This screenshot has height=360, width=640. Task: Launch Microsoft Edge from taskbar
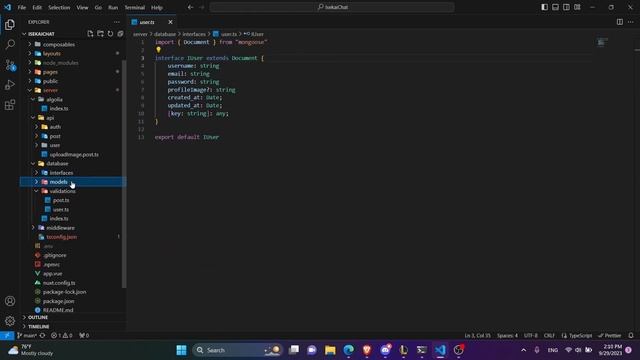[x=349, y=350]
